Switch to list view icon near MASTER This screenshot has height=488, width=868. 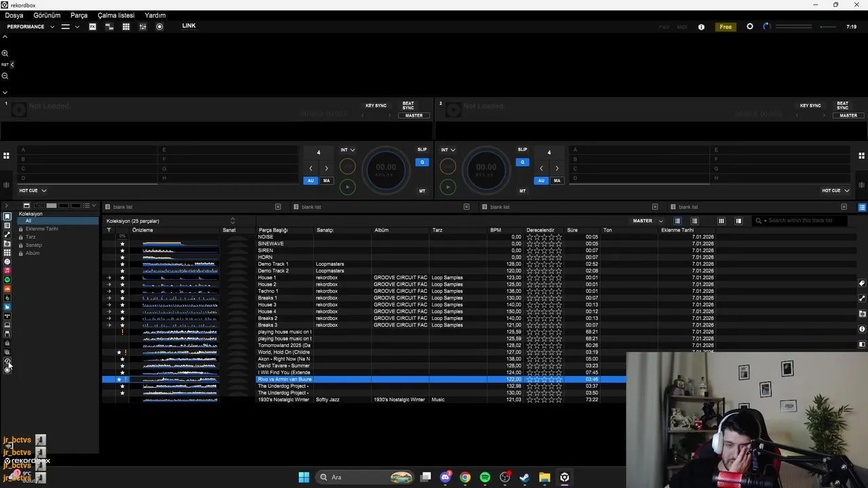(677, 221)
